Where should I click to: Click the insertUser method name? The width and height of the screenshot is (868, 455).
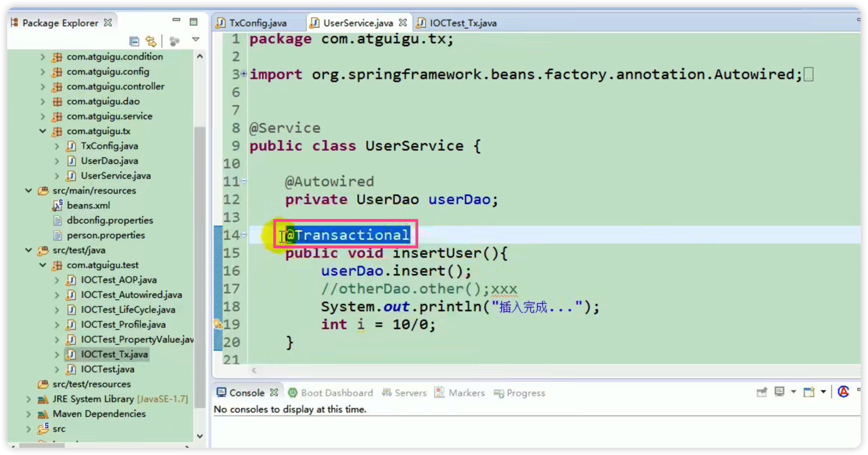coord(438,253)
